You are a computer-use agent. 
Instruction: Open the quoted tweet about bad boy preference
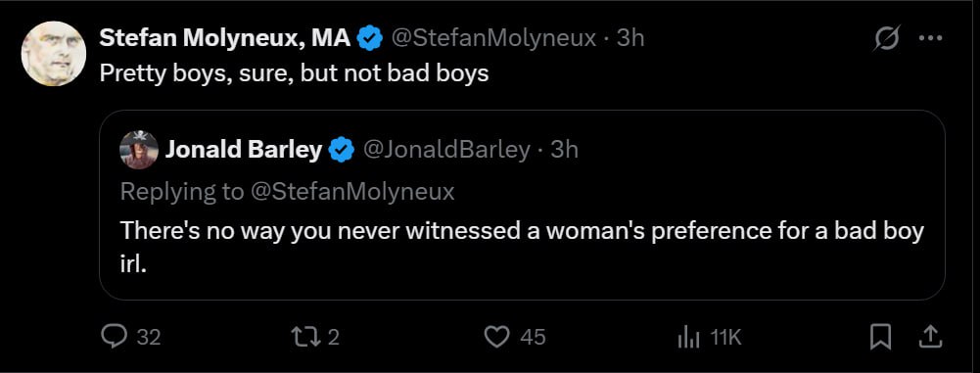coord(522,206)
